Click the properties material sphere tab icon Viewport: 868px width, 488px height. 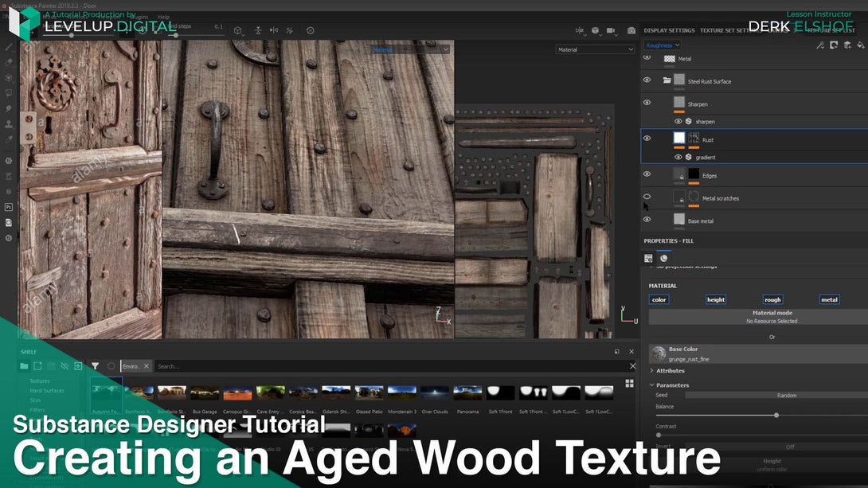point(663,258)
